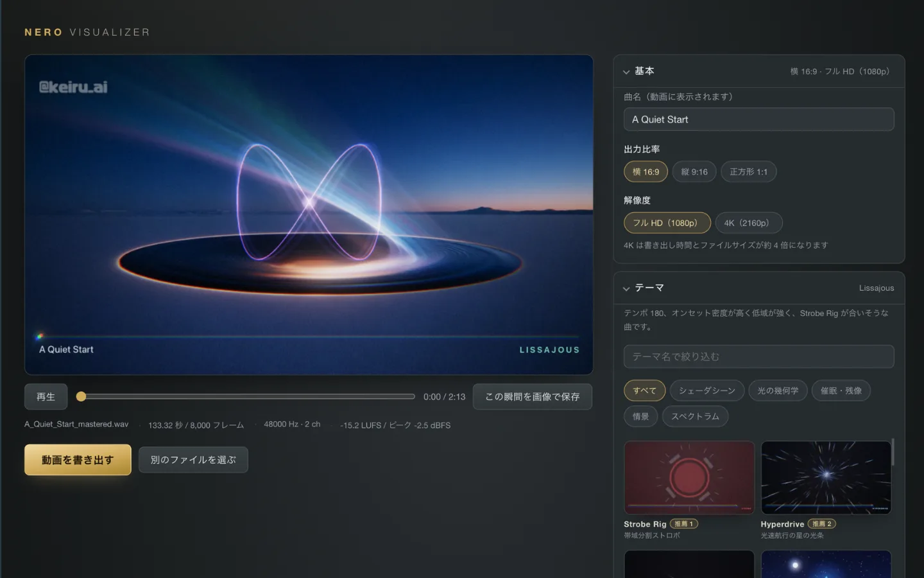Click the preview Lissajous video frame
The width and height of the screenshot is (924, 578).
pos(309,215)
